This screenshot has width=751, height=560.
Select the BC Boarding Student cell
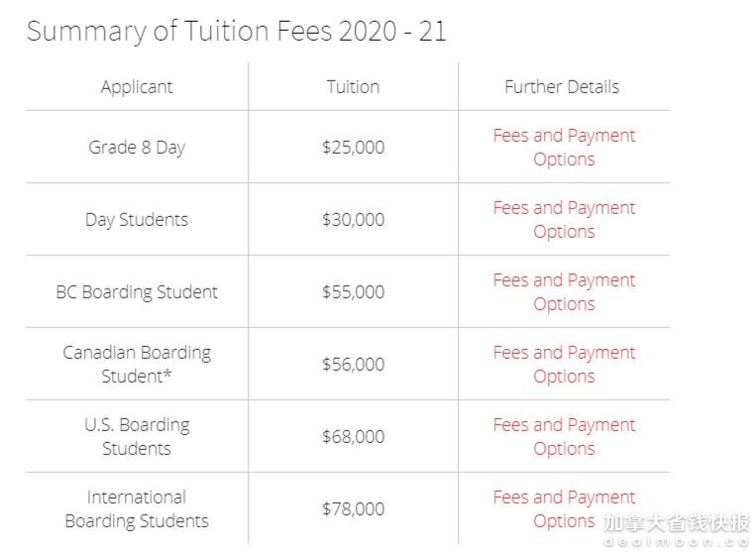pos(137,291)
